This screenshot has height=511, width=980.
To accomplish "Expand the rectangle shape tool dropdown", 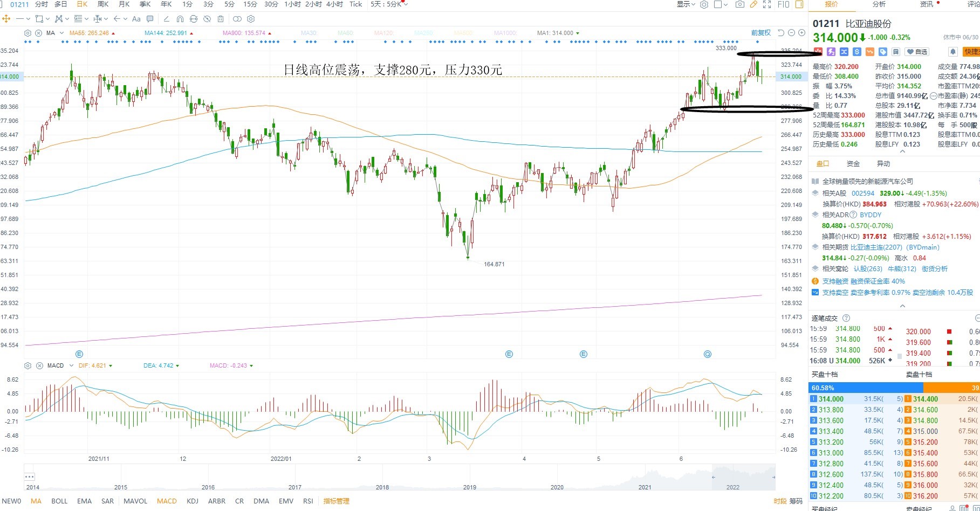I will click(47, 19).
